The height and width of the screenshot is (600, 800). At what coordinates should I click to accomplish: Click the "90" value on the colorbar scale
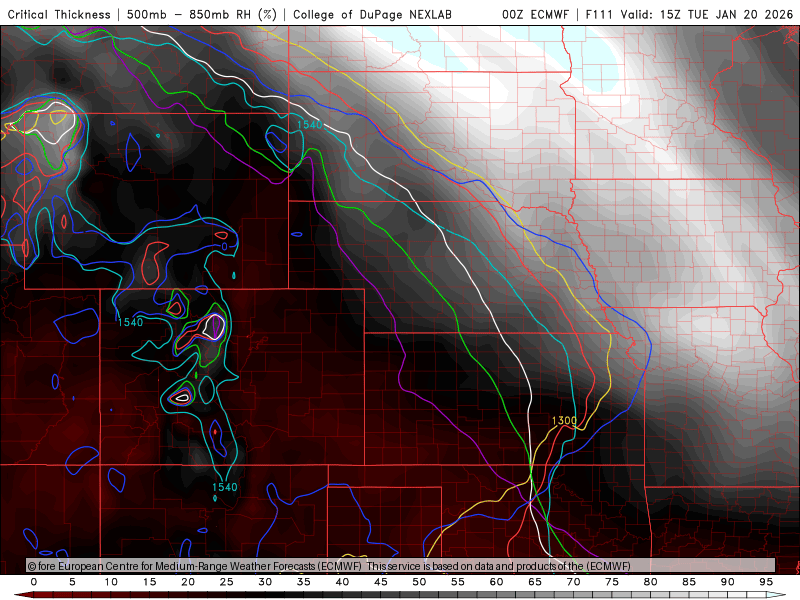click(x=727, y=582)
